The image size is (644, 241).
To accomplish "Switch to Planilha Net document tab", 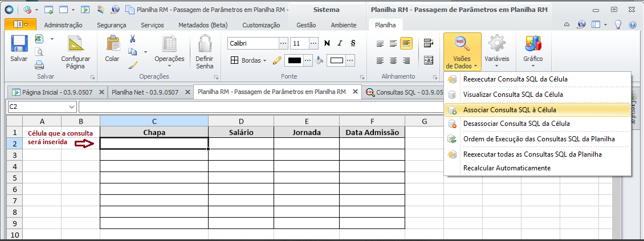I will point(145,92).
